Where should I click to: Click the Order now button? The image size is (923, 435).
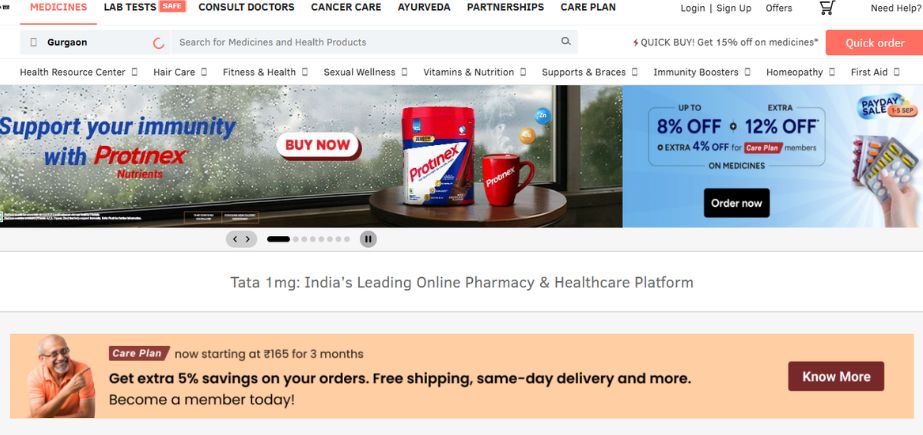pos(736,203)
